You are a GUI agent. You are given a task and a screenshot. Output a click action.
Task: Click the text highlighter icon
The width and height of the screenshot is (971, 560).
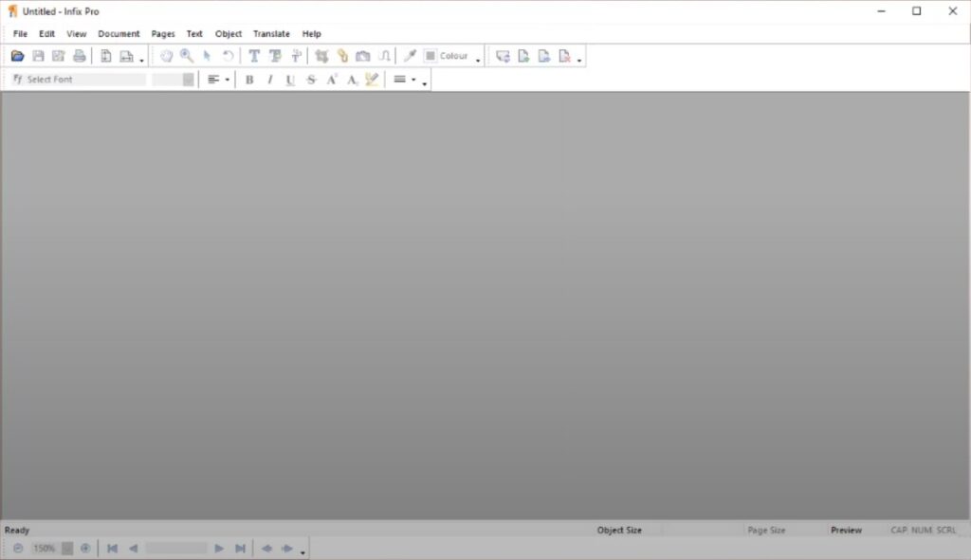(372, 80)
